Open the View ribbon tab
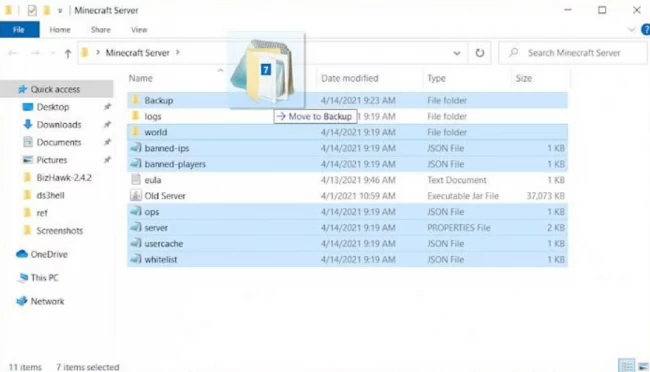The image size is (650, 372). point(139,30)
